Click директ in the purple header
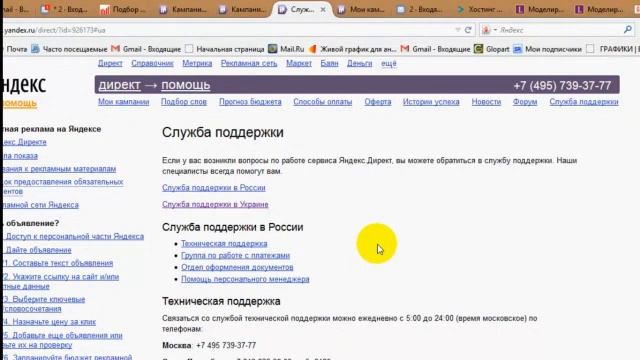Image resolution: width=640 pixels, height=360 pixels. pos(119,85)
